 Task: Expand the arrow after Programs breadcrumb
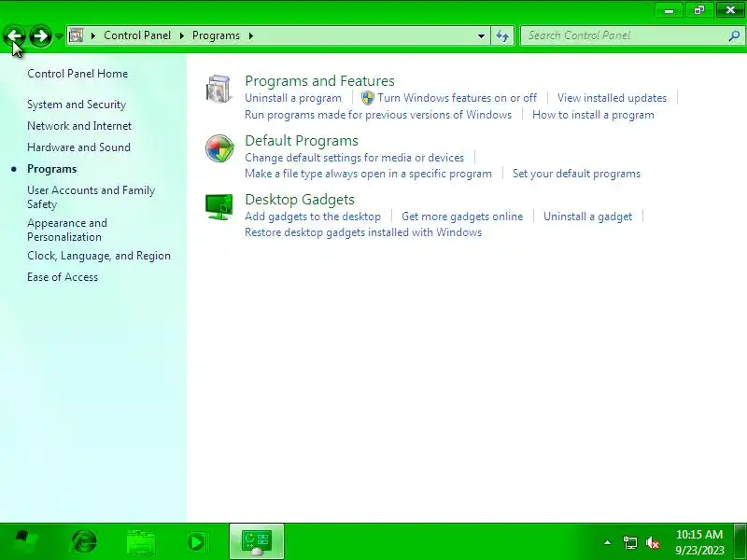[251, 35]
